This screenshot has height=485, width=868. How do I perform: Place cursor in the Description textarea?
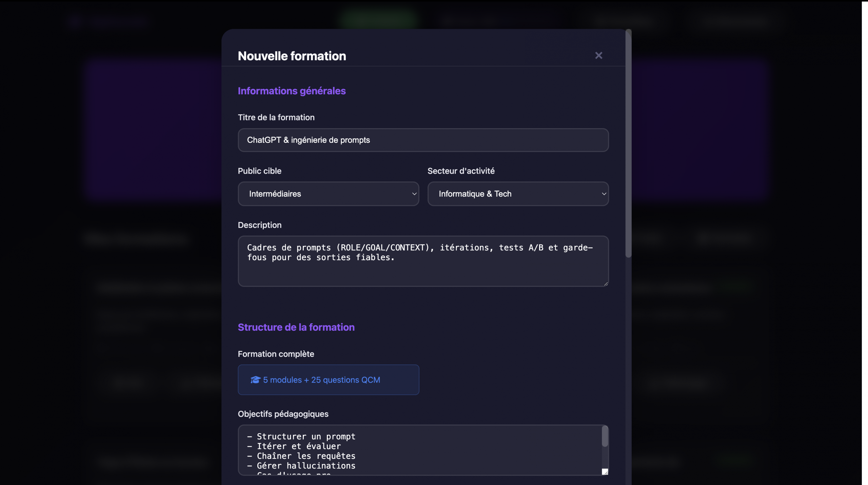pyautogui.click(x=423, y=261)
